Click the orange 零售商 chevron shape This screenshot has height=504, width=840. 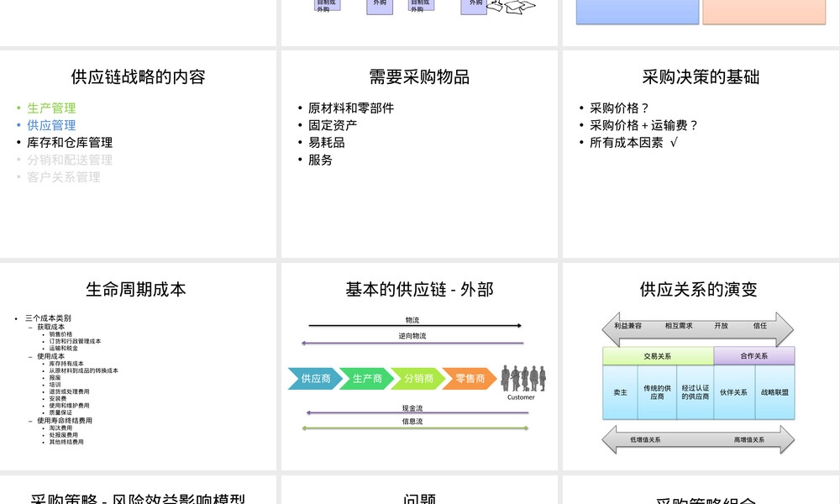[x=470, y=379]
